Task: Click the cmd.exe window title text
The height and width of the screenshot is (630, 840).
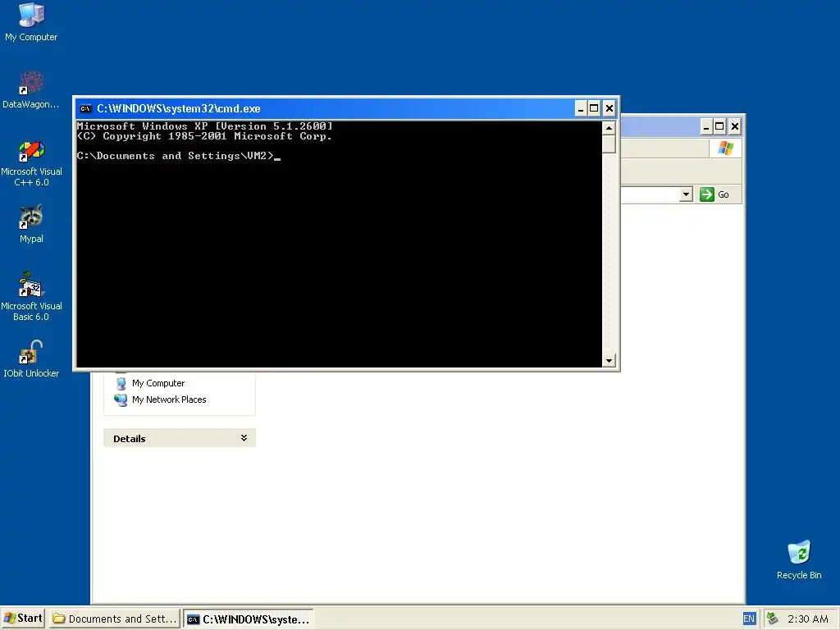Action: click(178, 109)
